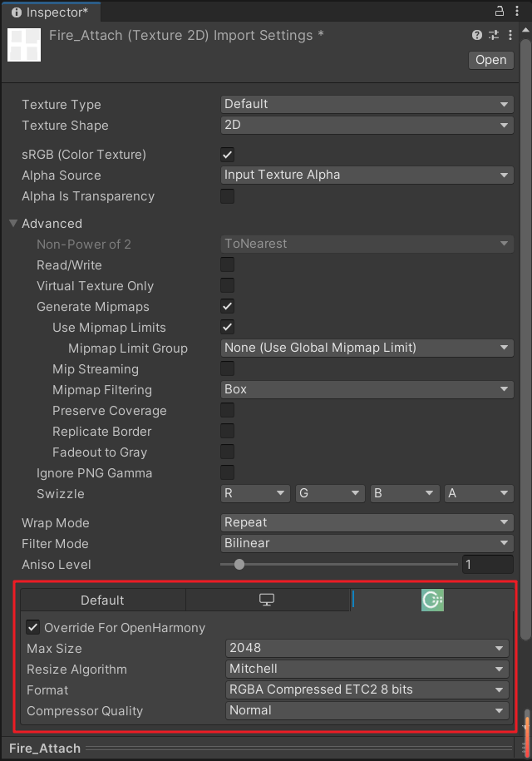This screenshot has width=532, height=761.
Task: Click the Aniso Level slider handle
Action: click(239, 565)
